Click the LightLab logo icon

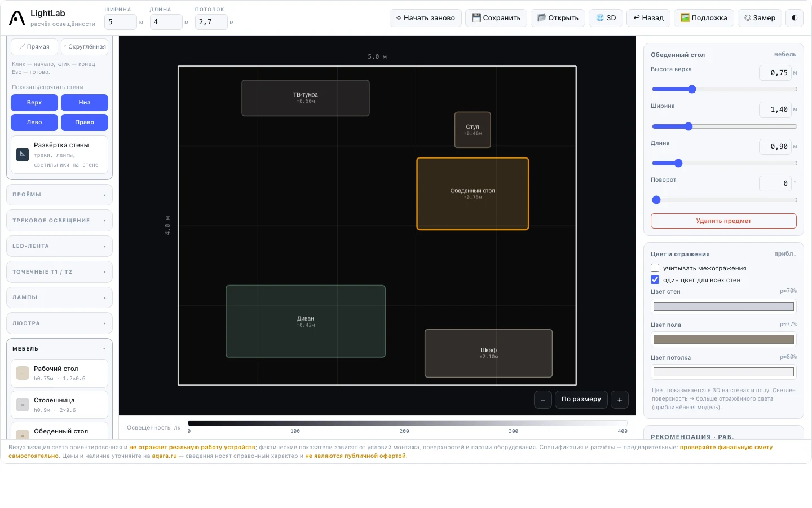pos(17,18)
